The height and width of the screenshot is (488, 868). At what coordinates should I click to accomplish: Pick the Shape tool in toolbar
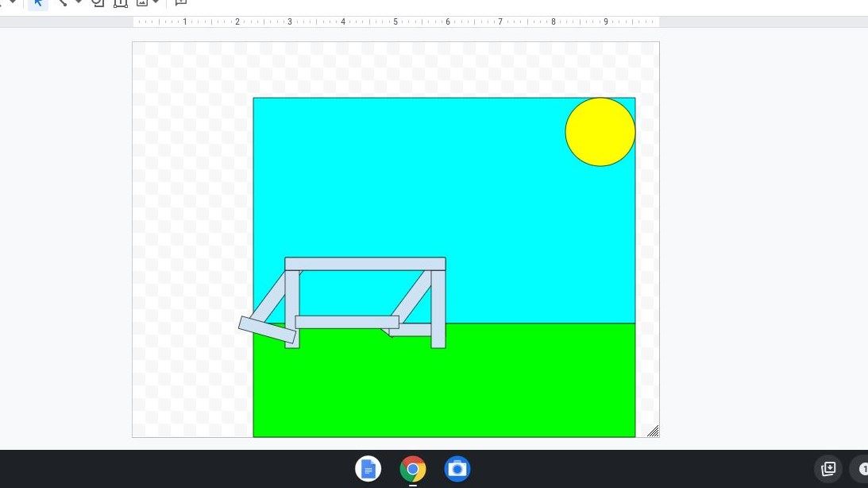coord(98,2)
